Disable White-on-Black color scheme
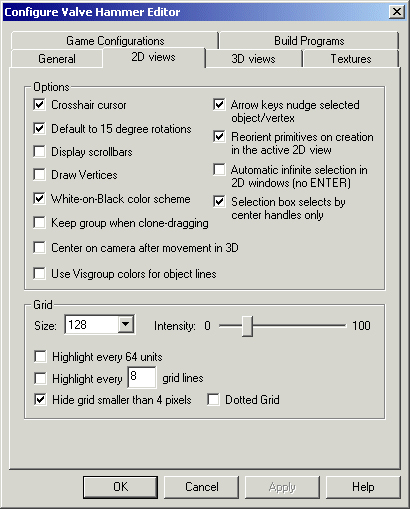Image resolution: width=410 pixels, height=509 pixels. [x=39, y=198]
